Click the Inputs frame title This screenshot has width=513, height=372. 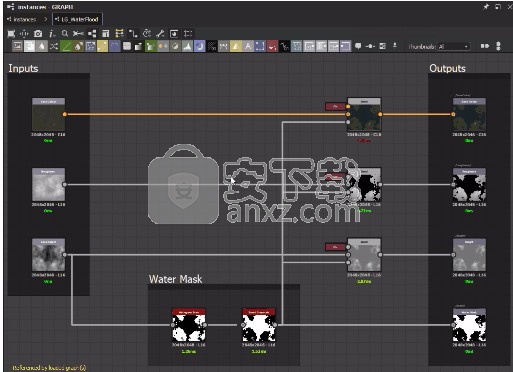pos(23,68)
